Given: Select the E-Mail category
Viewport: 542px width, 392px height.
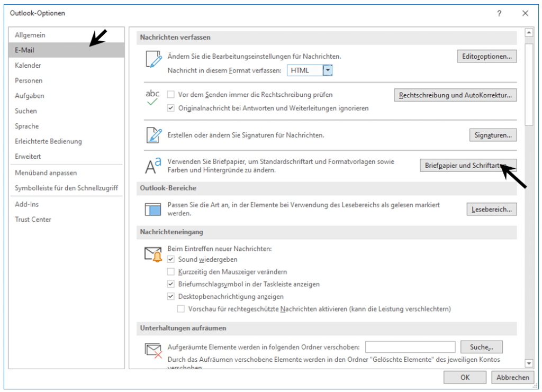Looking at the screenshot, I should (x=66, y=50).
